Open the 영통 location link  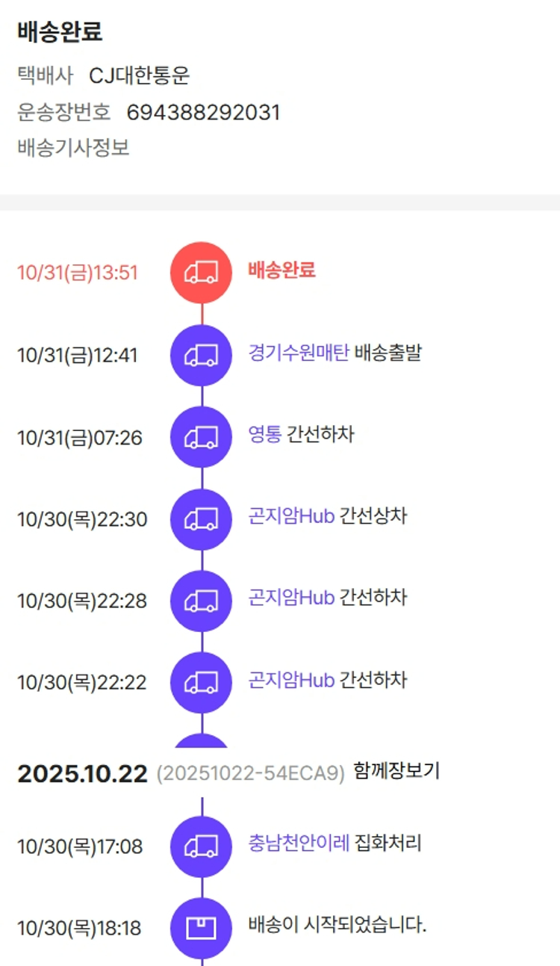[x=265, y=434]
